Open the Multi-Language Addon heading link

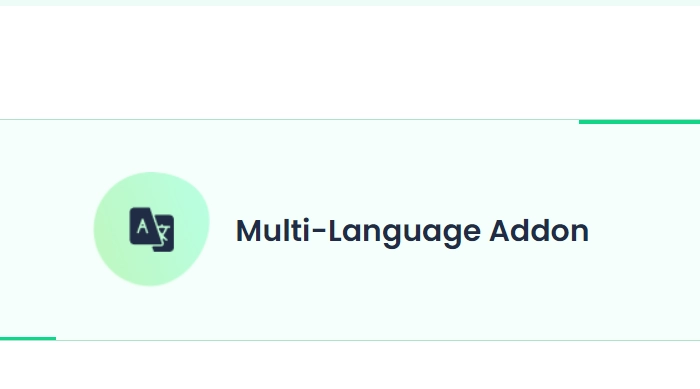coord(412,231)
